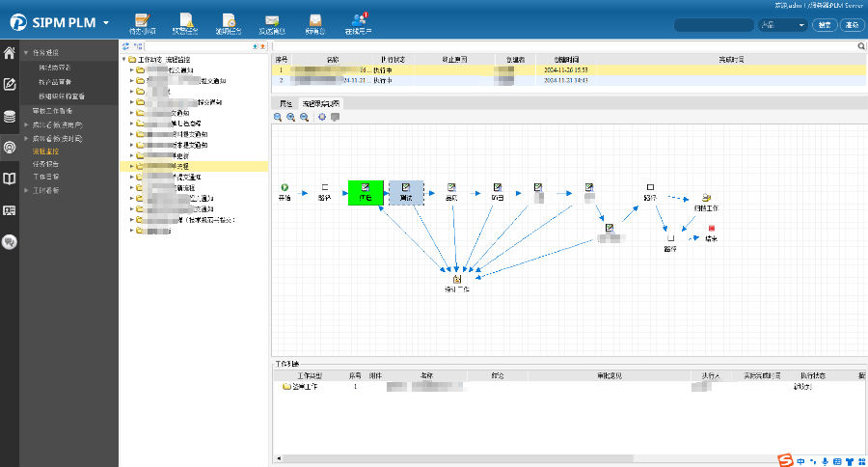Click the sent messages envelope icon
This screenshot has width=868, height=467.
(x=272, y=21)
